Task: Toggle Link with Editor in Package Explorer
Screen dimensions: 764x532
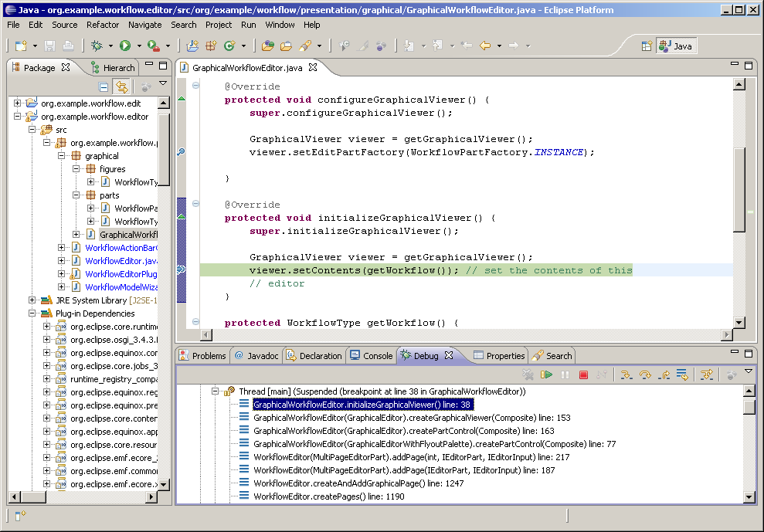Action: point(121,86)
